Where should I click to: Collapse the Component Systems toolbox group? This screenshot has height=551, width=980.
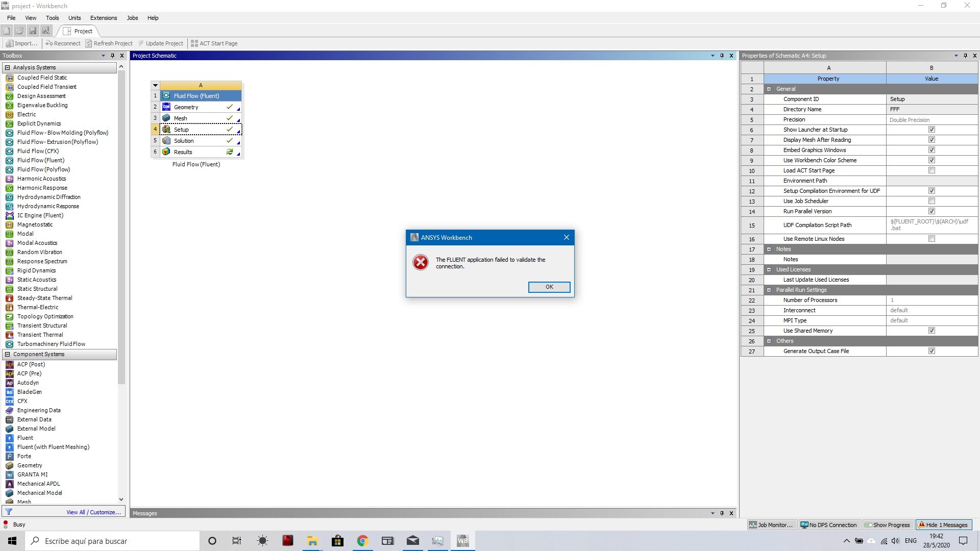tap(7, 354)
